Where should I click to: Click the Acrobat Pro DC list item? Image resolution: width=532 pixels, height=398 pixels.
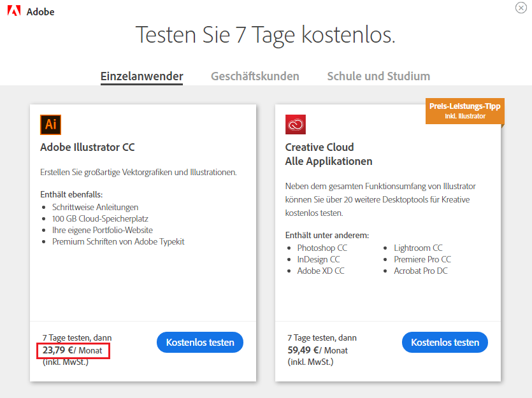[421, 271]
